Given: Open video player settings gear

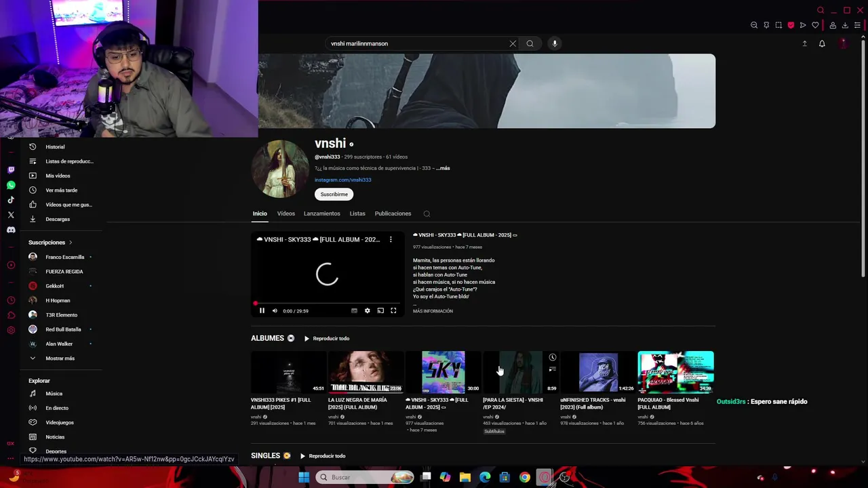Looking at the screenshot, I should pos(368,310).
